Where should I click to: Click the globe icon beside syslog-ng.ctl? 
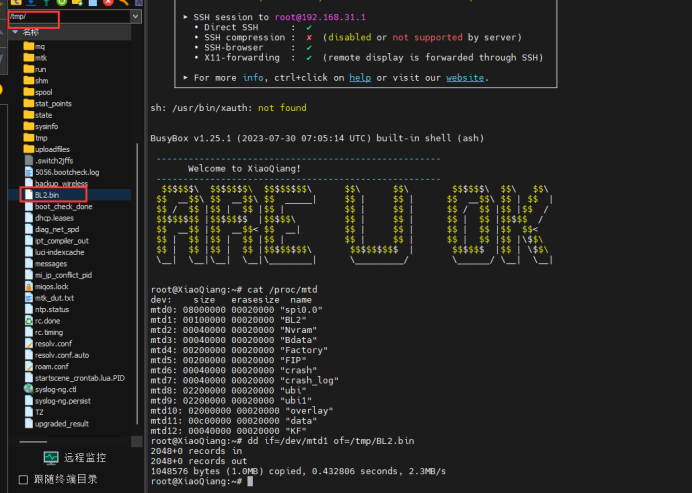click(x=27, y=390)
